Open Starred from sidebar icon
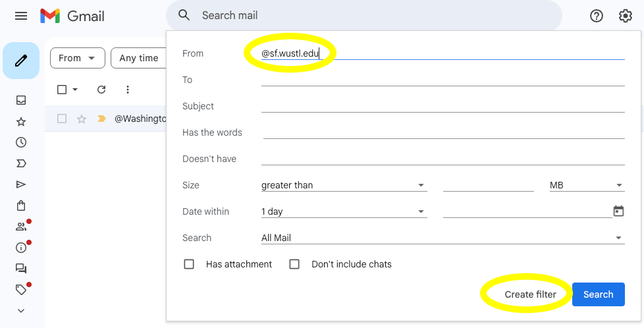This screenshot has width=644, height=328. [21, 122]
